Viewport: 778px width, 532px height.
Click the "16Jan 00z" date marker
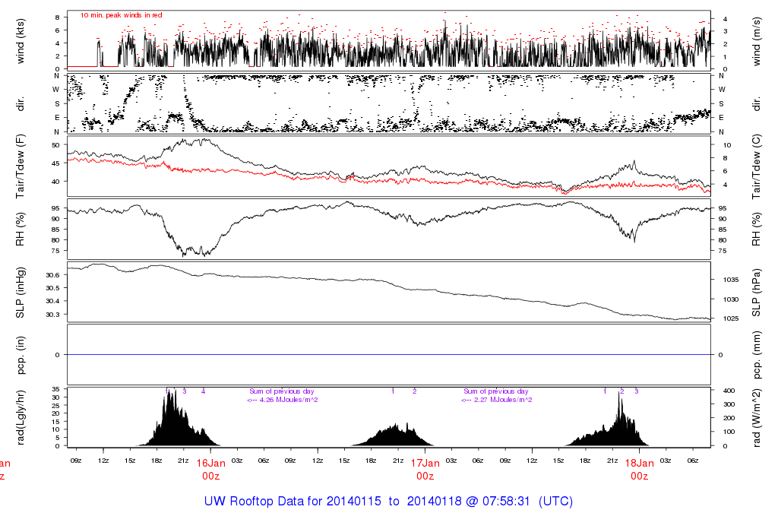211,470
